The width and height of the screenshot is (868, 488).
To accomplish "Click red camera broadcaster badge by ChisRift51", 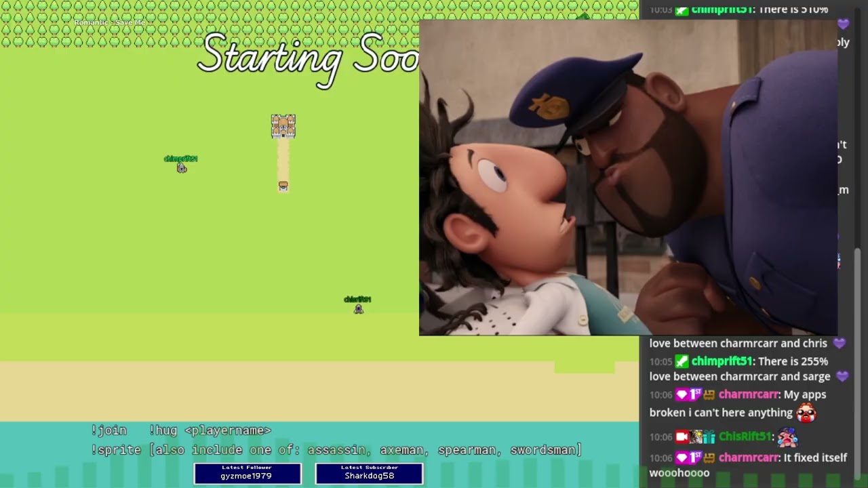I will 682,436.
